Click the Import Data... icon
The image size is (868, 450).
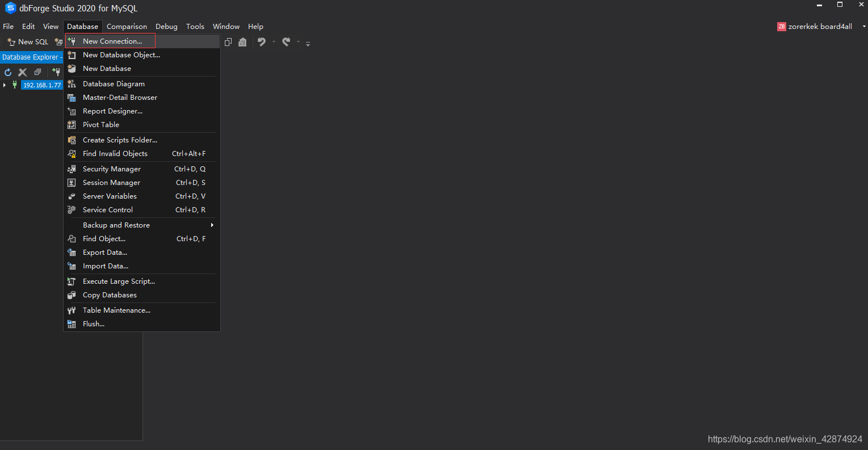coord(72,266)
